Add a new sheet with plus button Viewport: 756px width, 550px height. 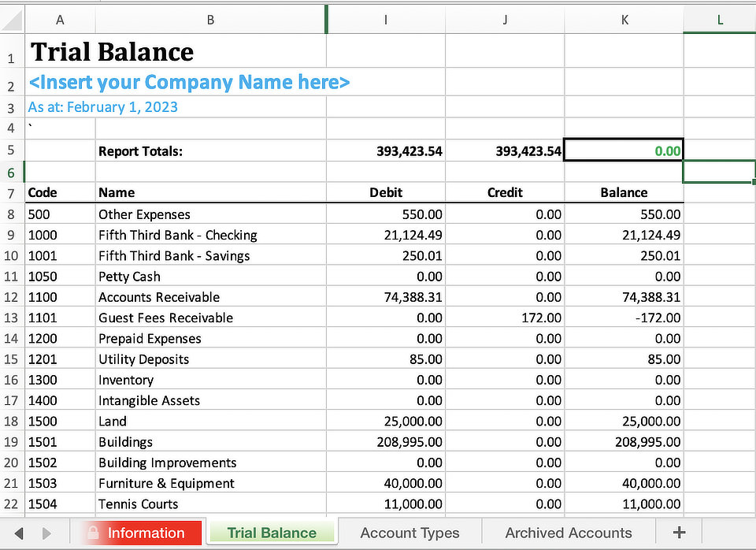(x=680, y=533)
